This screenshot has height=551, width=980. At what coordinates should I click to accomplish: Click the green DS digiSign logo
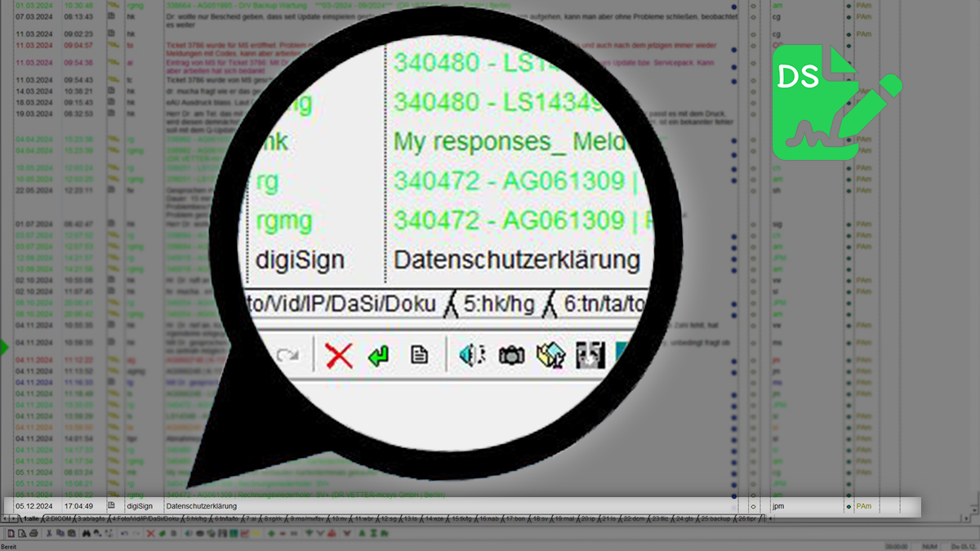point(833,102)
